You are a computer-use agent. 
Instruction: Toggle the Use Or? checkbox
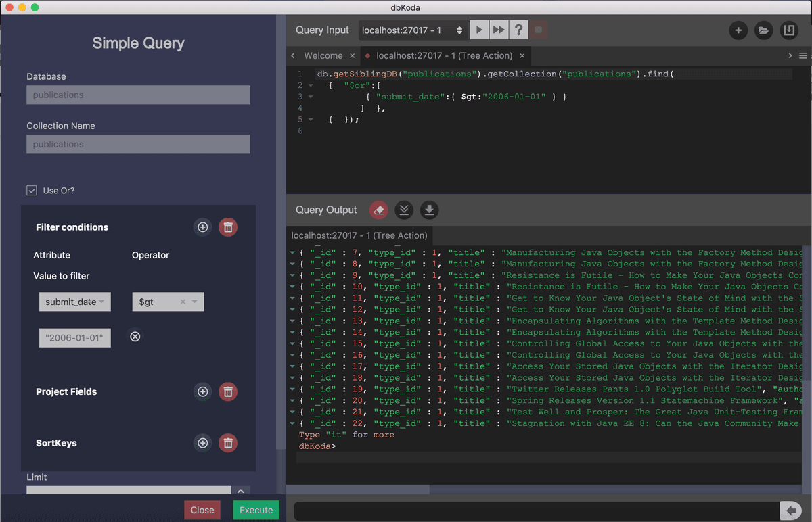pyautogui.click(x=32, y=191)
